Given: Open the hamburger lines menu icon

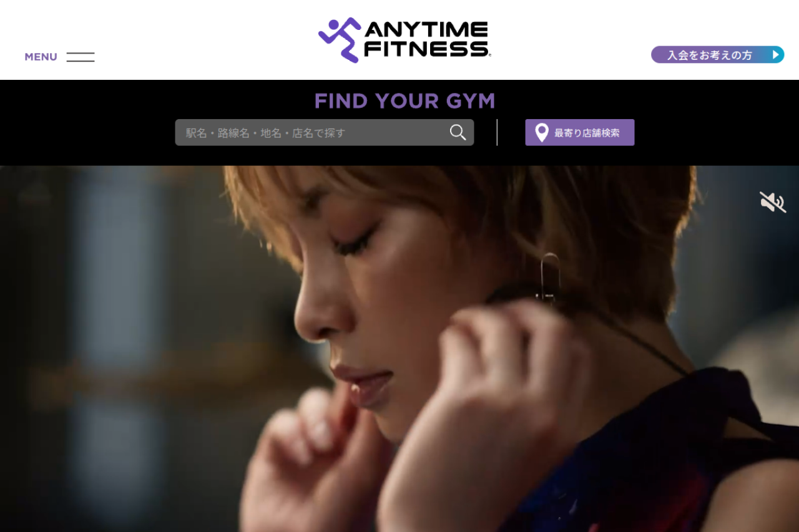Looking at the screenshot, I should (x=81, y=57).
